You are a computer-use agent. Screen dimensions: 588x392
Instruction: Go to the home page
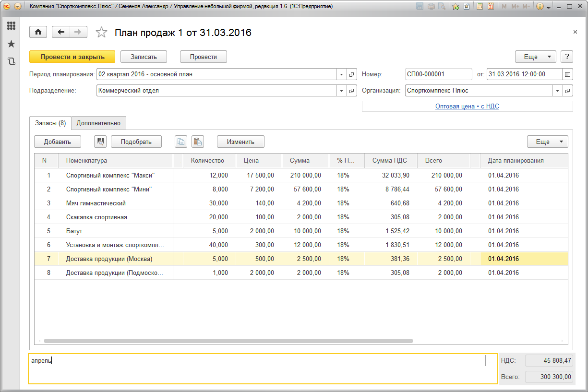(x=38, y=32)
